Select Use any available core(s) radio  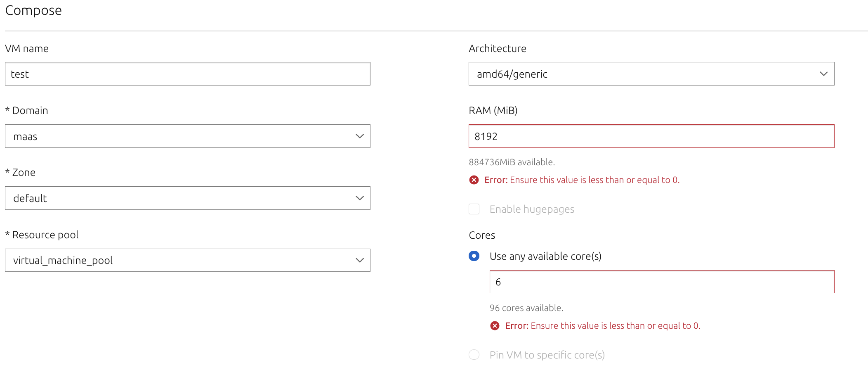pos(474,256)
